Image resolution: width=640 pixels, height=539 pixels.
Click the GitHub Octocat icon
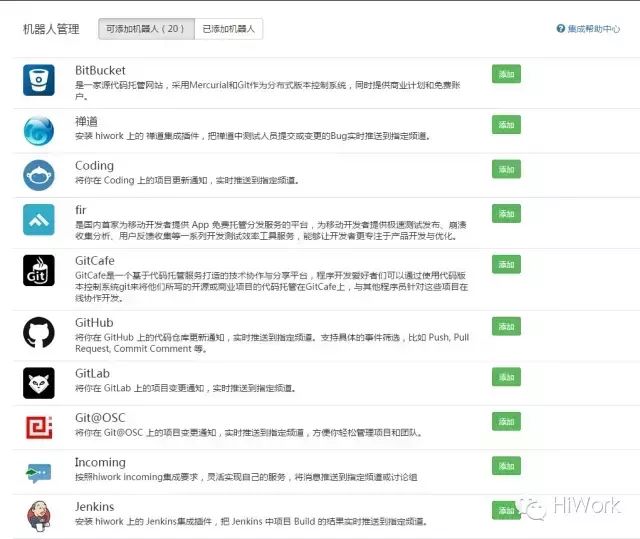point(39,332)
